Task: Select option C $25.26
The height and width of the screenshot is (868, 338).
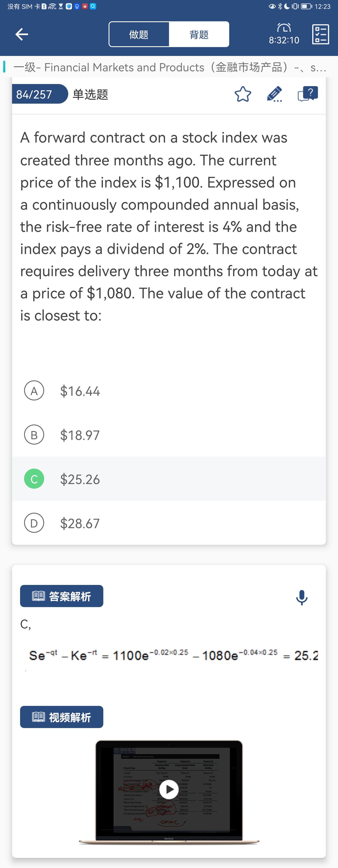Action: 34,479
